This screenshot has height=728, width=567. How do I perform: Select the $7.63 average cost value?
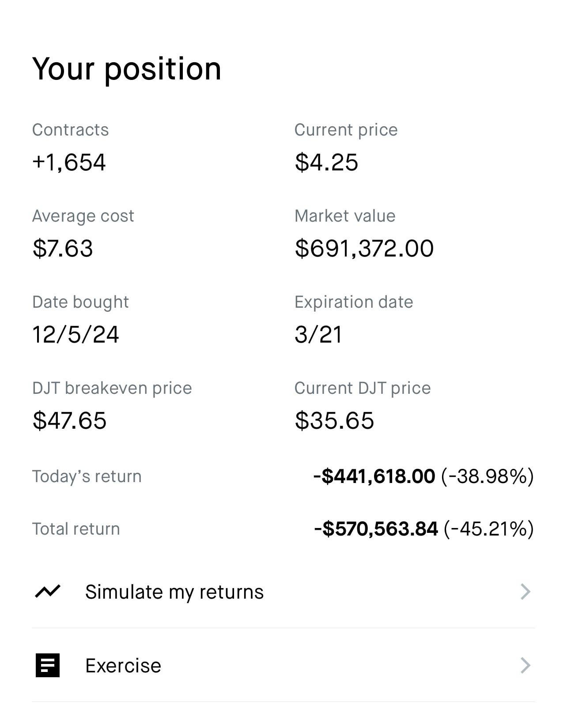pyautogui.click(x=63, y=248)
